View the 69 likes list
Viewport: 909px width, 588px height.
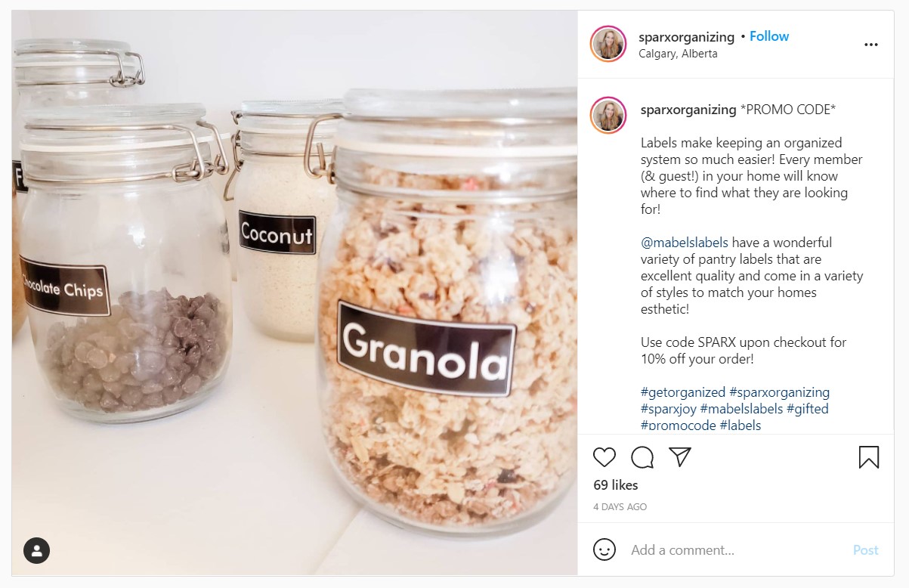[x=616, y=485]
